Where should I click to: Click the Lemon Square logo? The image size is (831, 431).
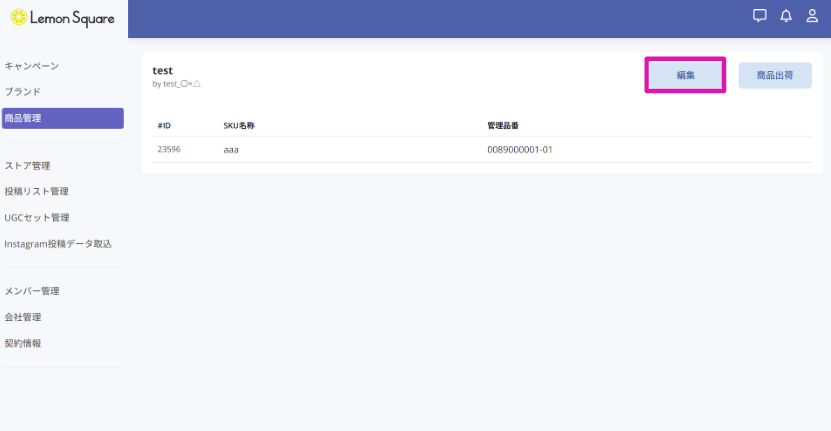click(x=63, y=18)
